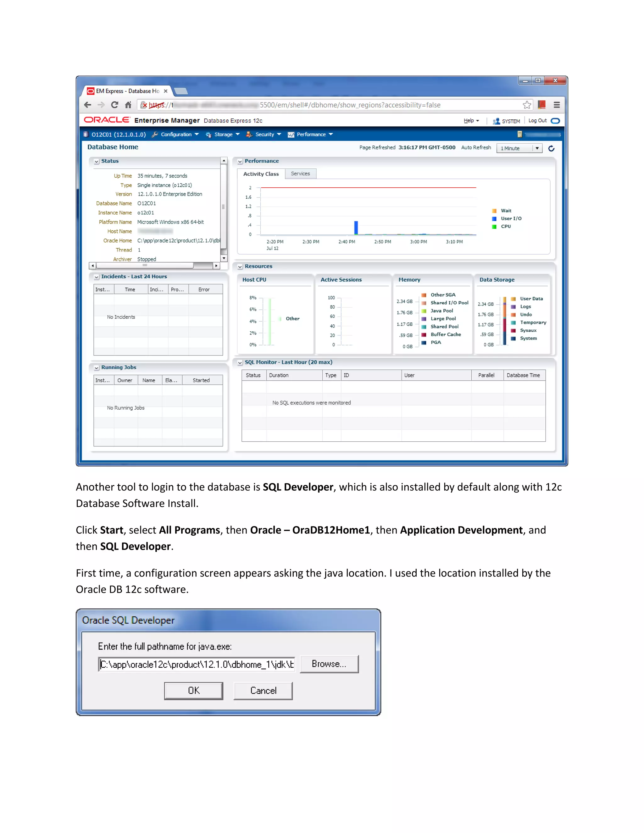This screenshot has height=833, width=644.
Task: Collapse the Status section
Action: coord(97,162)
